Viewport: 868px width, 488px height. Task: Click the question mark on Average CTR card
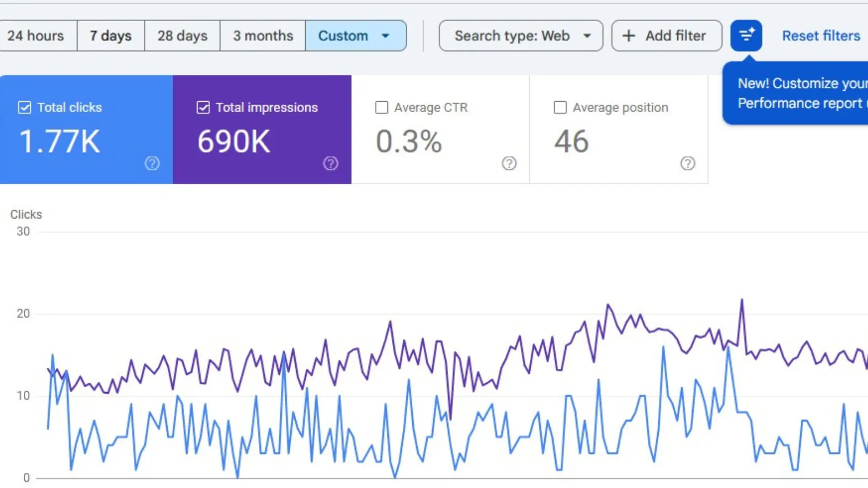click(509, 164)
